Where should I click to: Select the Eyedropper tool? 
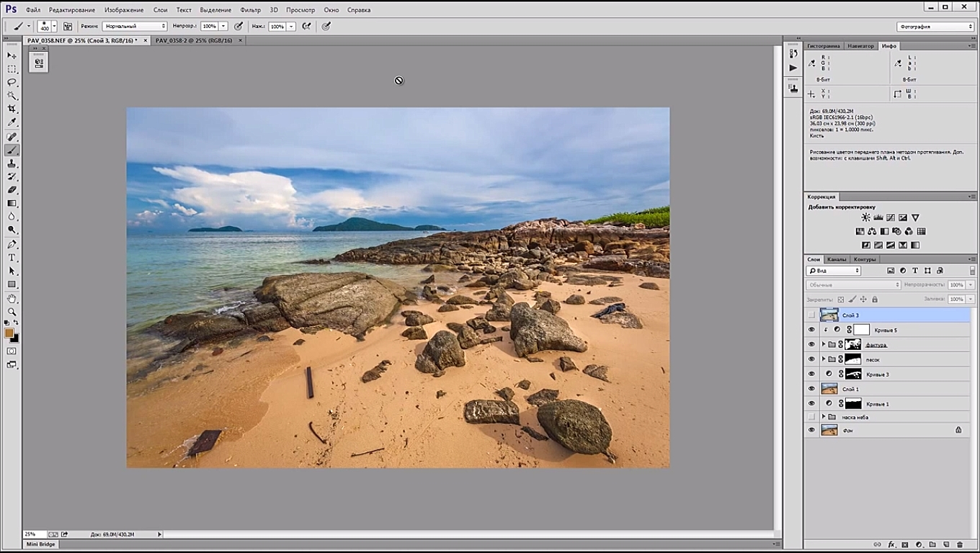[x=12, y=122]
